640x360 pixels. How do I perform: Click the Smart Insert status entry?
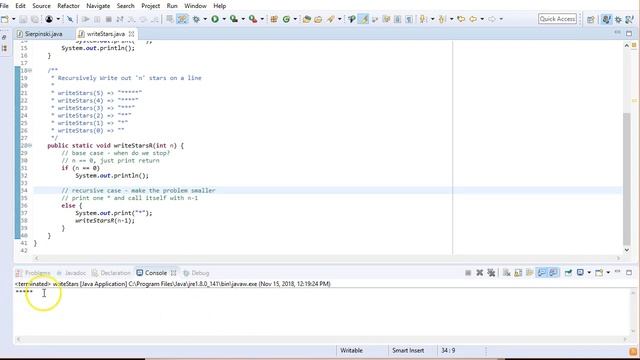(x=408, y=351)
